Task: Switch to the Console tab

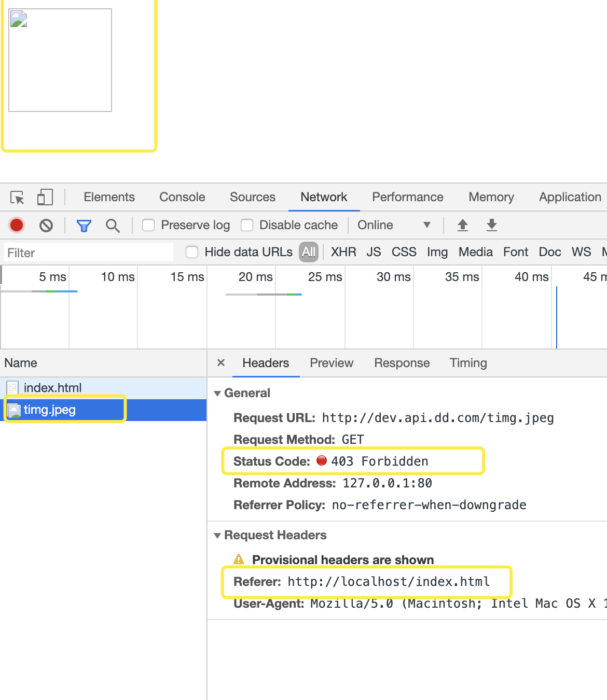Action: [182, 197]
